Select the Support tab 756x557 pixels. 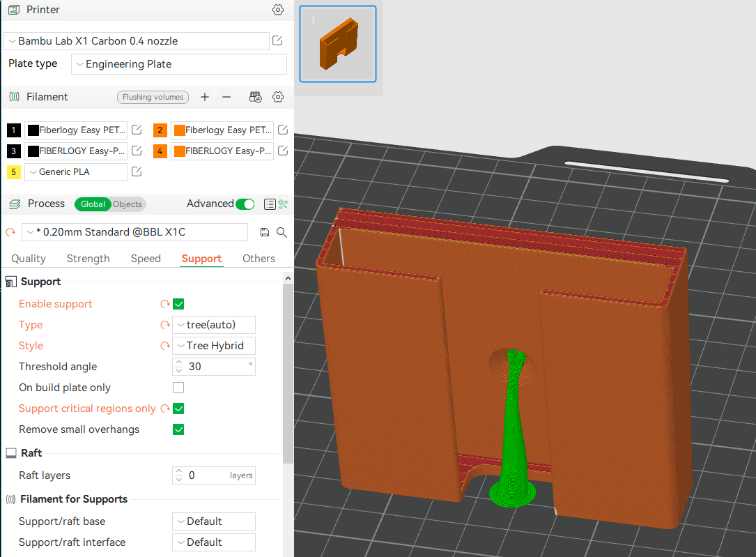(201, 259)
